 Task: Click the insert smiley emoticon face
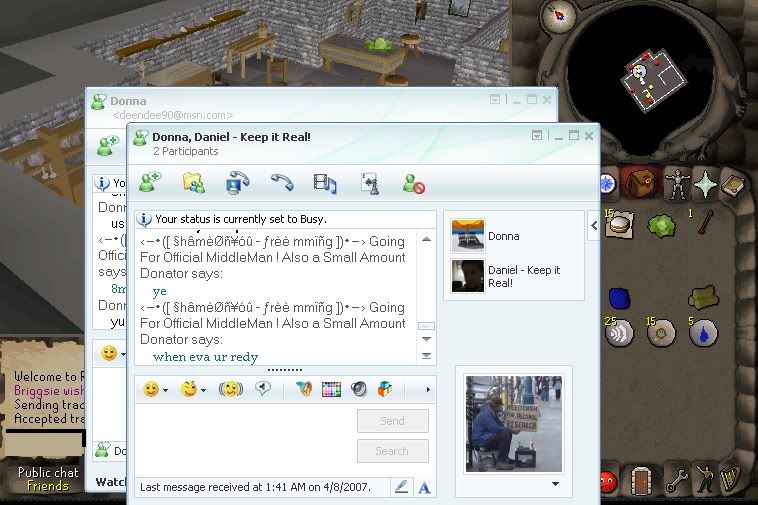pyautogui.click(x=151, y=389)
